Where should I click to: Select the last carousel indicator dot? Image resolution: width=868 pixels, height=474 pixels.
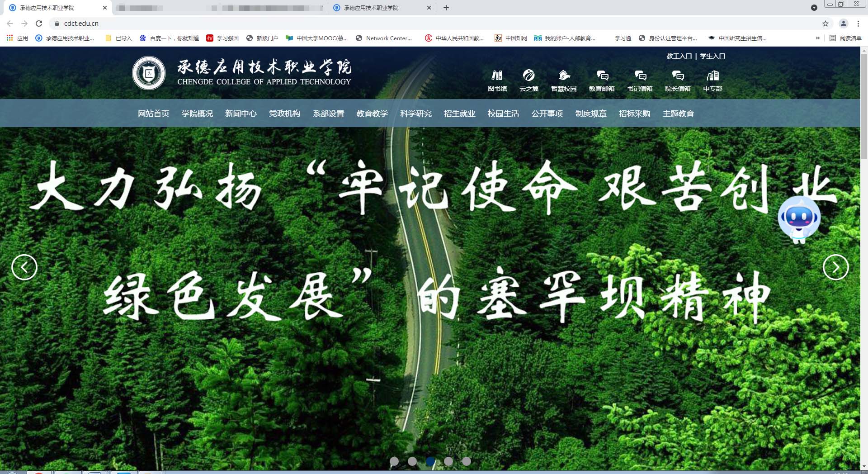[x=467, y=461]
